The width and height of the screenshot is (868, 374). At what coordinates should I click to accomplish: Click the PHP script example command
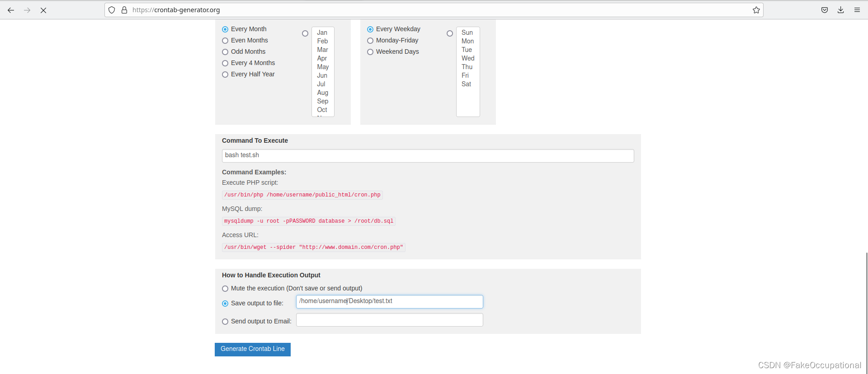[302, 195]
